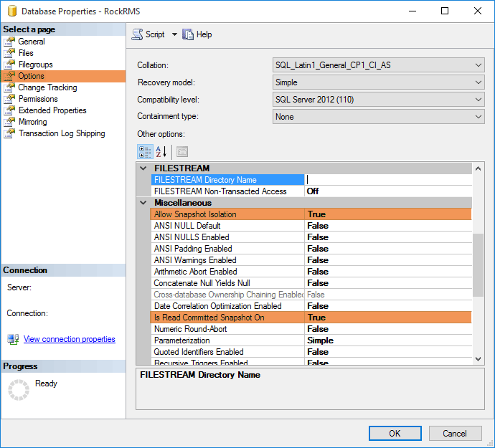
Task: Select Concatenate Null Yields Null row
Action: pos(311,283)
